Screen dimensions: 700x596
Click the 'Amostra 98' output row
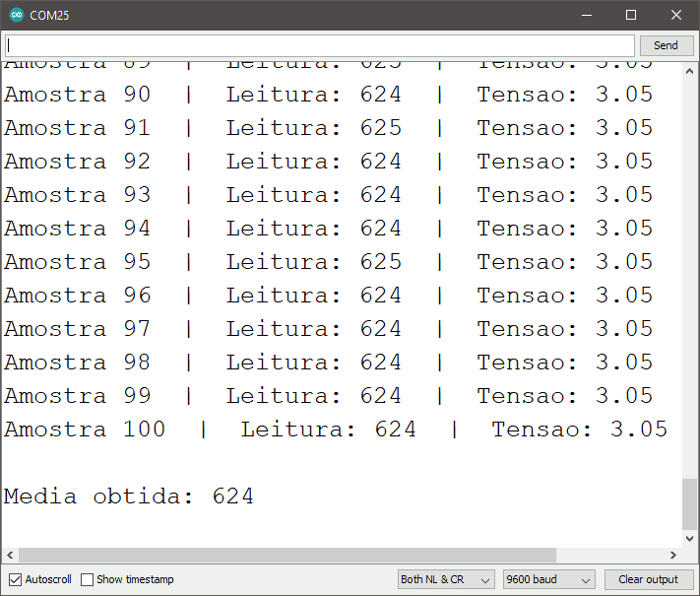point(328,362)
